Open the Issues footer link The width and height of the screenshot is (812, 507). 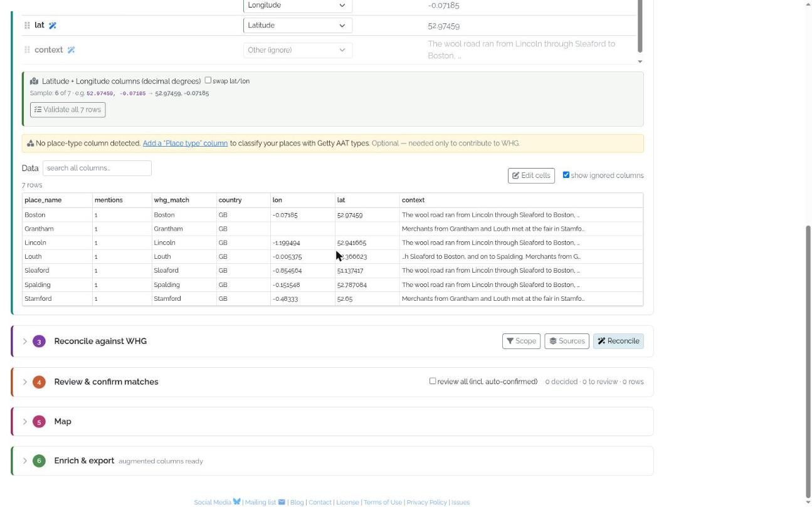tap(460, 503)
